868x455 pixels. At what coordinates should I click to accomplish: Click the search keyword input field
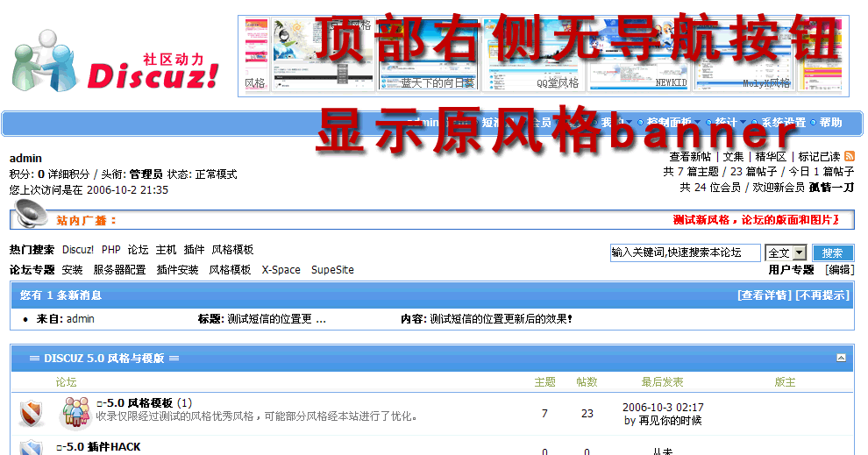[x=686, y=252]
